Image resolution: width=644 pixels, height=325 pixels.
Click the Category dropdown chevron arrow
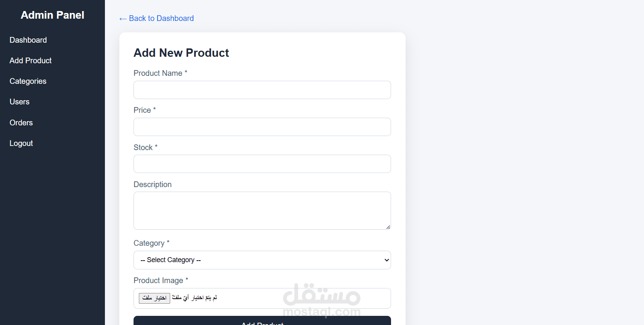coord(386,260)
